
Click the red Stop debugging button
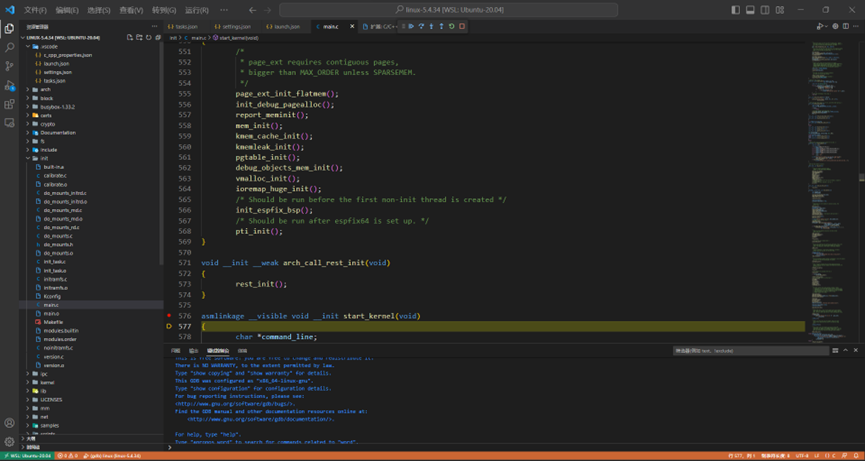pyautogui.click(x=462, y=27)
